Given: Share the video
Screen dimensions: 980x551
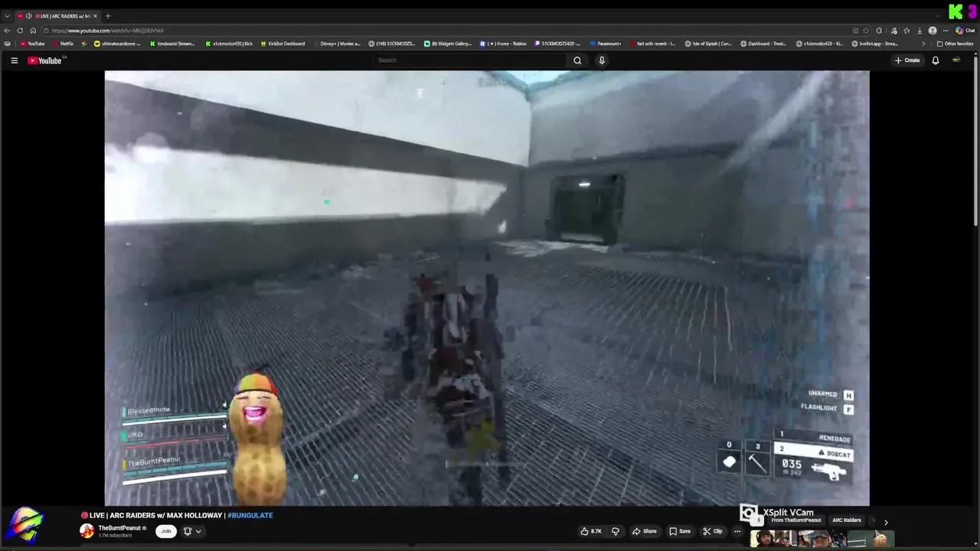Looking at the screenshot, I should click(x=645, y=531).
